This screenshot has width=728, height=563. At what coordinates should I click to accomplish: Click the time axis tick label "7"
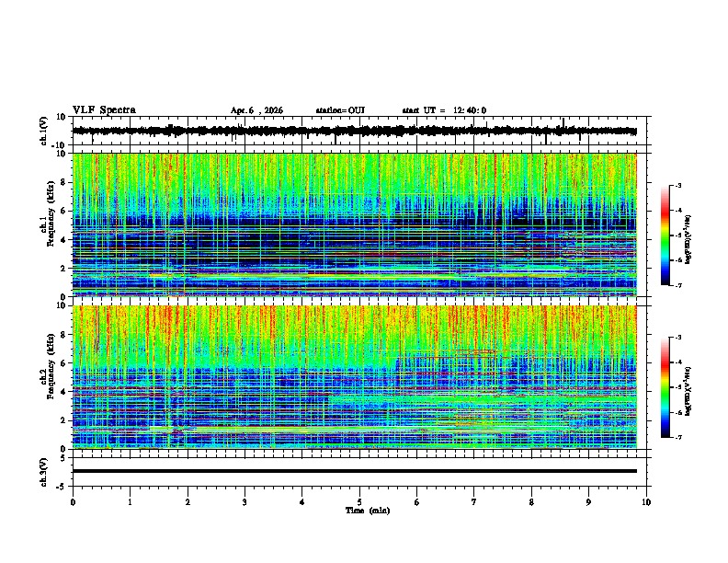[474, 502]
